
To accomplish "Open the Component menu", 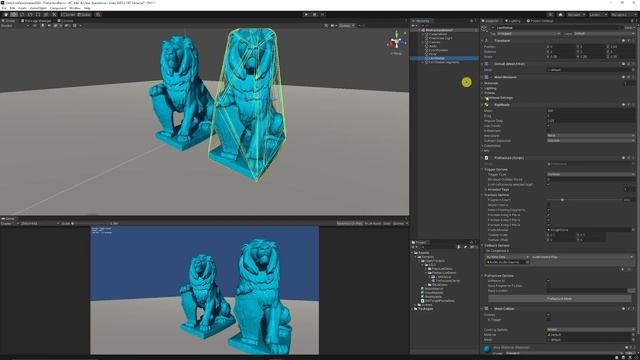I will (x=58, y=8).
